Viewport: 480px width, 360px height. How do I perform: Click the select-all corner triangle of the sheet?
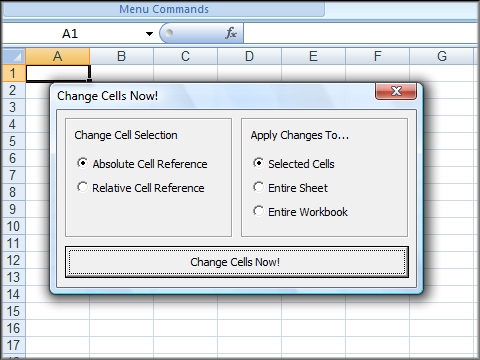(x=14, y=56)
